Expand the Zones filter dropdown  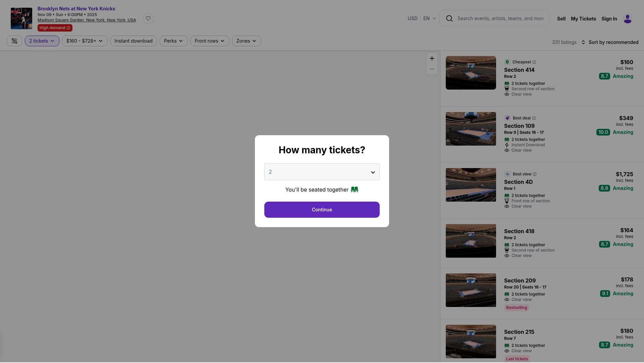point(247,41)
